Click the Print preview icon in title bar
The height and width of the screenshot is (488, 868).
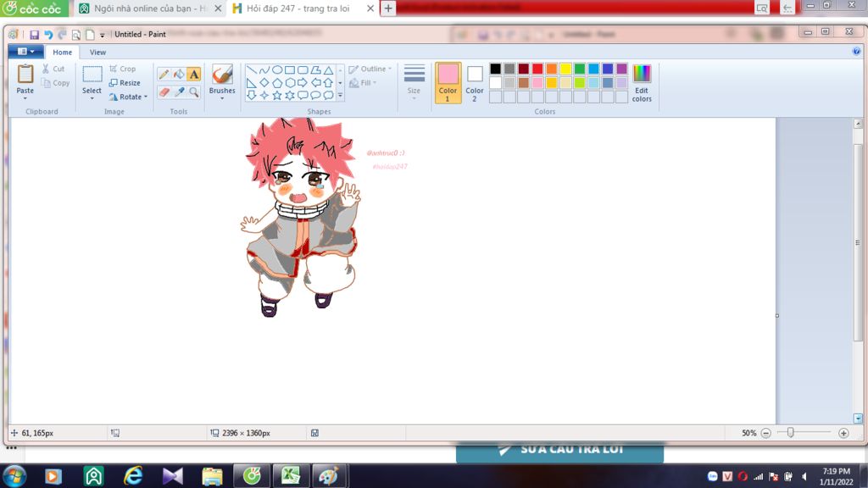[x=75, y=34]
